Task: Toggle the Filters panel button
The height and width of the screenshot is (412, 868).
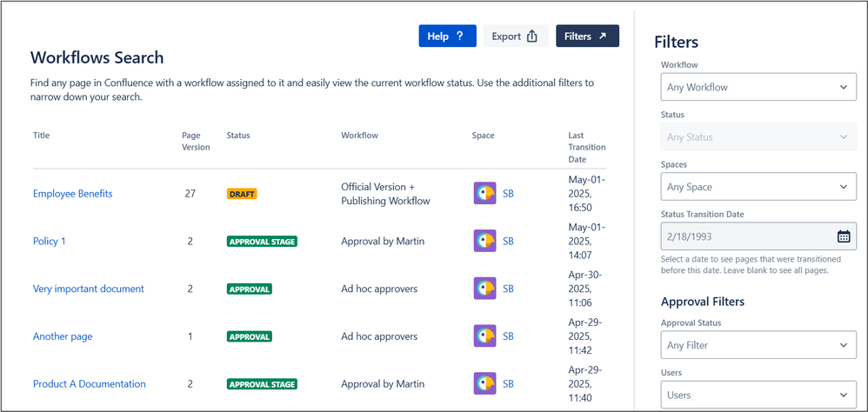Action: coord(587,36)
